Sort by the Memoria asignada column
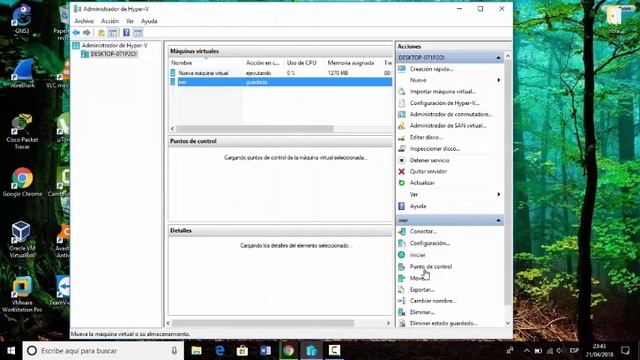 [x=351, y=62]
